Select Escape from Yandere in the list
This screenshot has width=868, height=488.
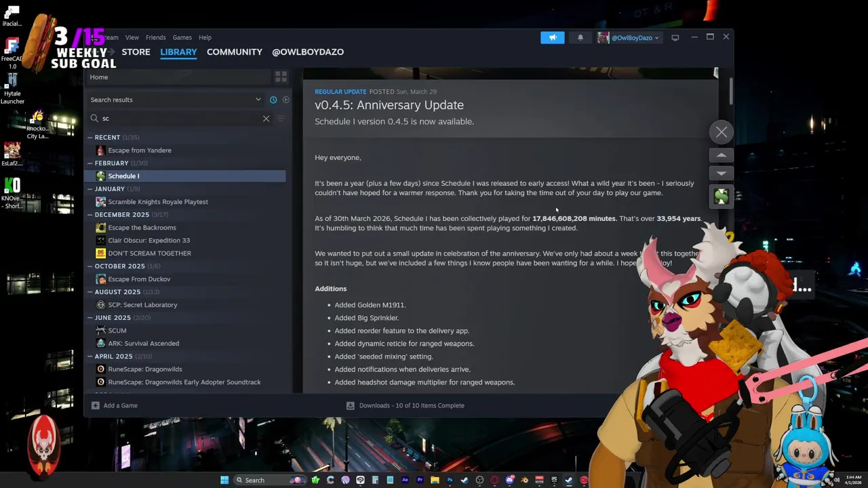pyautogui.click(x=184, y=150)
